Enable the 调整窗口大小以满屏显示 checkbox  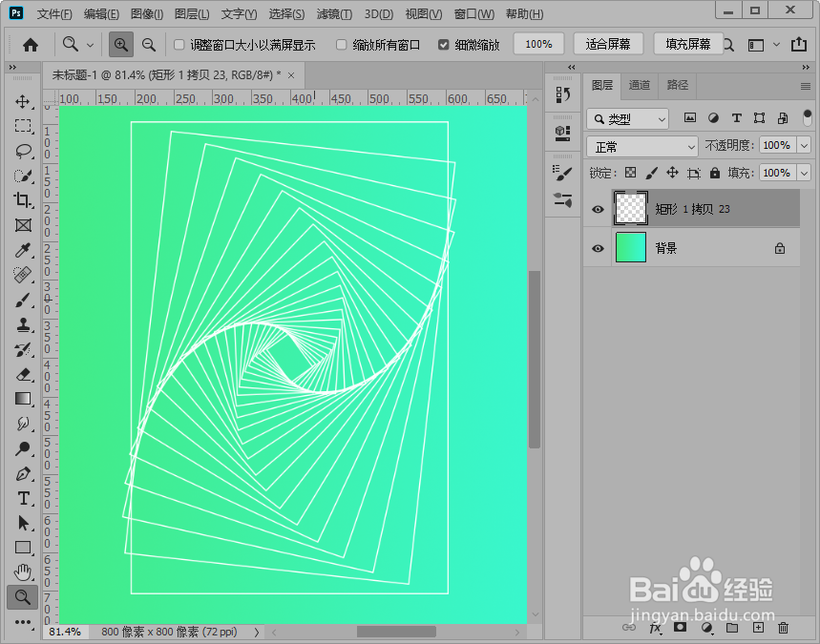pos(177,44)
